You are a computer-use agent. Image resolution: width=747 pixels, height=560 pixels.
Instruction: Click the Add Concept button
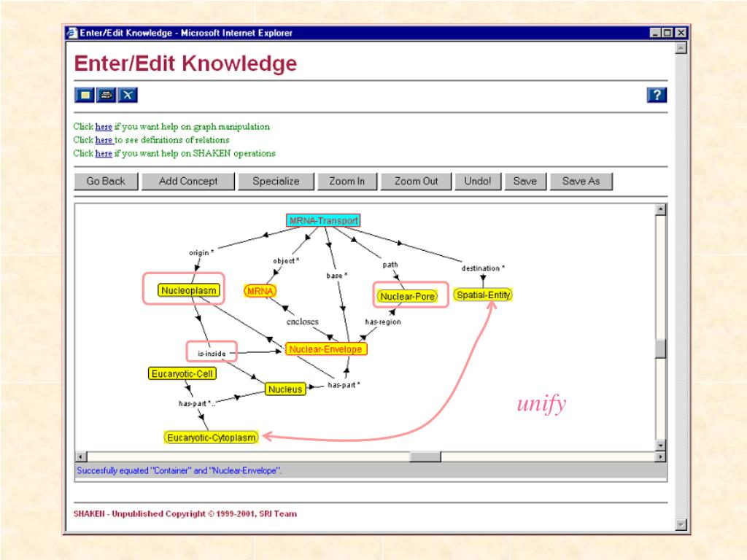click(x=188, y=182)
